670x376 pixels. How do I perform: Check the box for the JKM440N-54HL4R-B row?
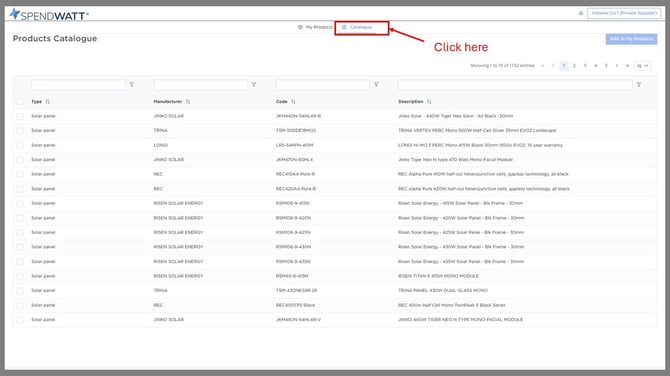pyautogui.click(x=20, y=116)
